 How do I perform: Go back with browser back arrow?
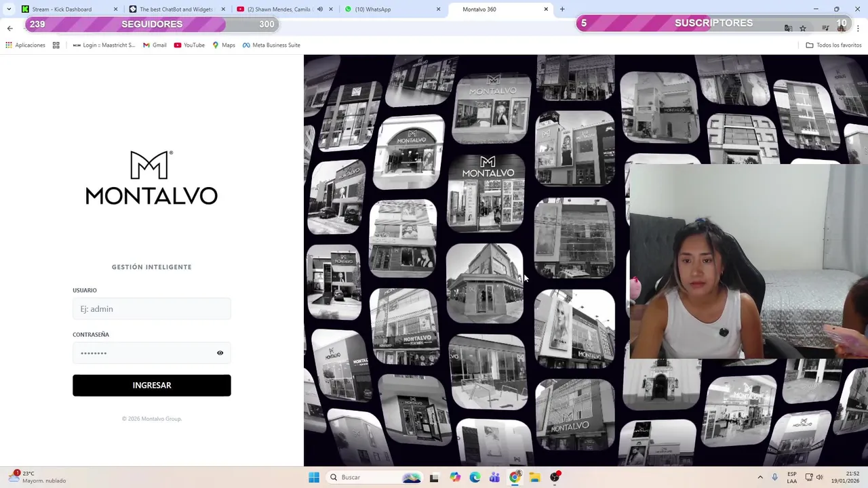[x=9, y=28]
